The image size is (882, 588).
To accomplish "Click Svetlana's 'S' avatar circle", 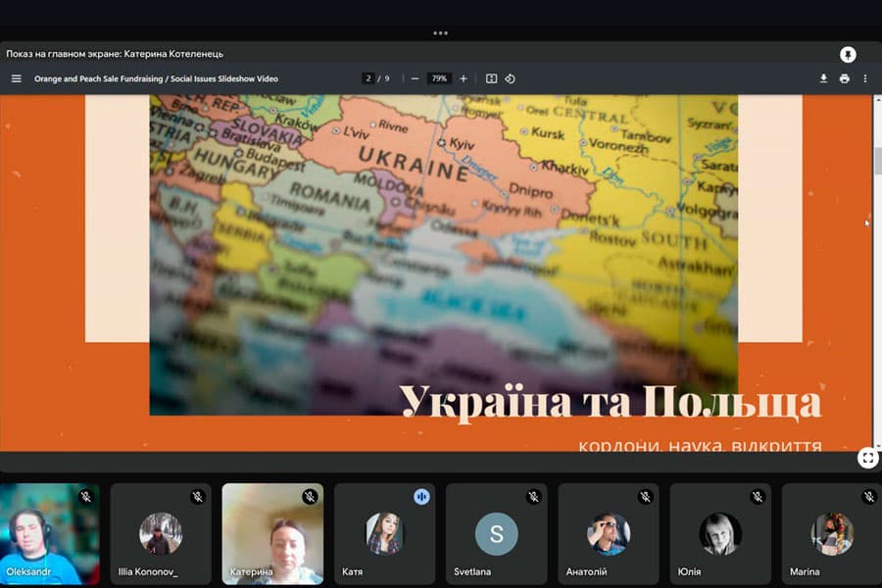I will coord(497,534).
